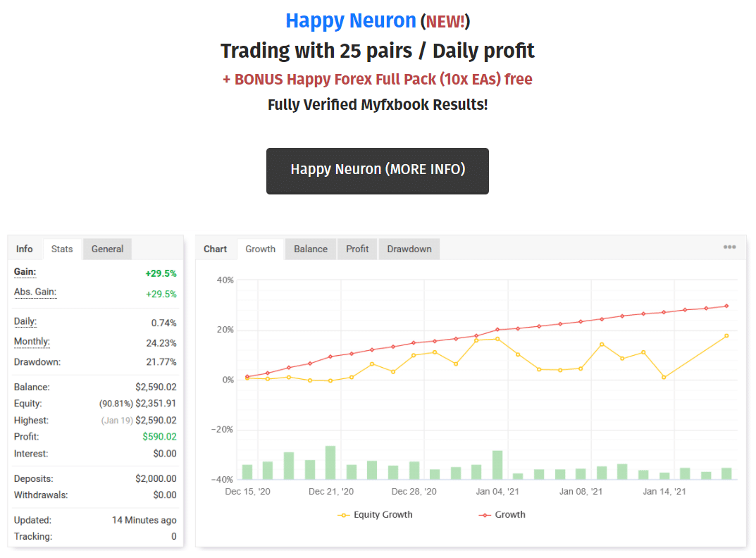Click the final red Growth data point
The image size is (756, 558).
726,306
